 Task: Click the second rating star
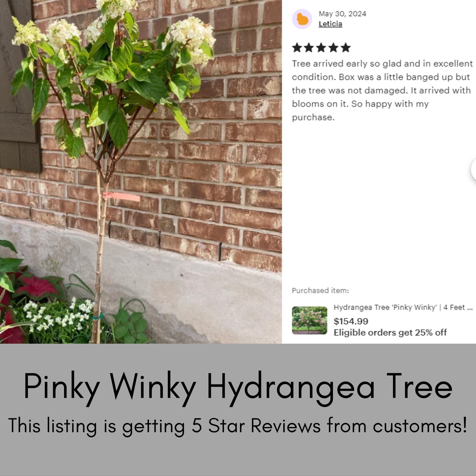pyautogui.click(x=309, y=47)
